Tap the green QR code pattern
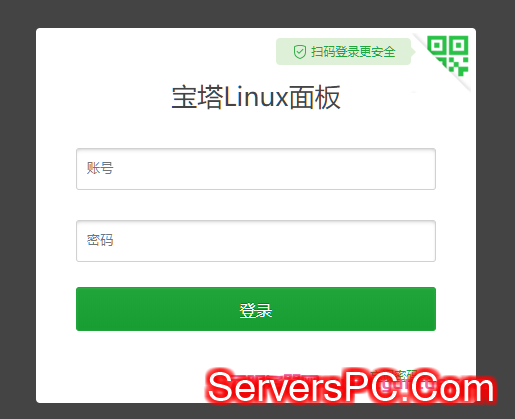The image size is (515, 419). tap(448, 55)
